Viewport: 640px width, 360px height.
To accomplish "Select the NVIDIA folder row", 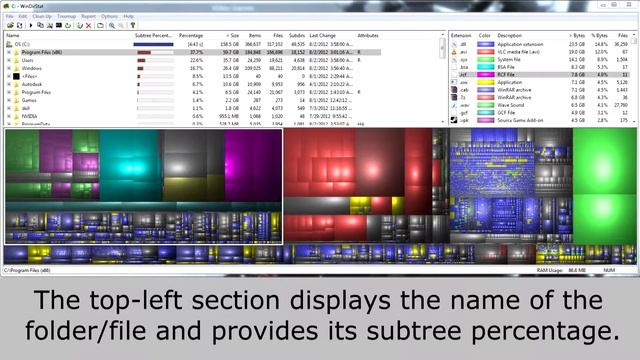I will pyautogui.click(x=193, y=116).
